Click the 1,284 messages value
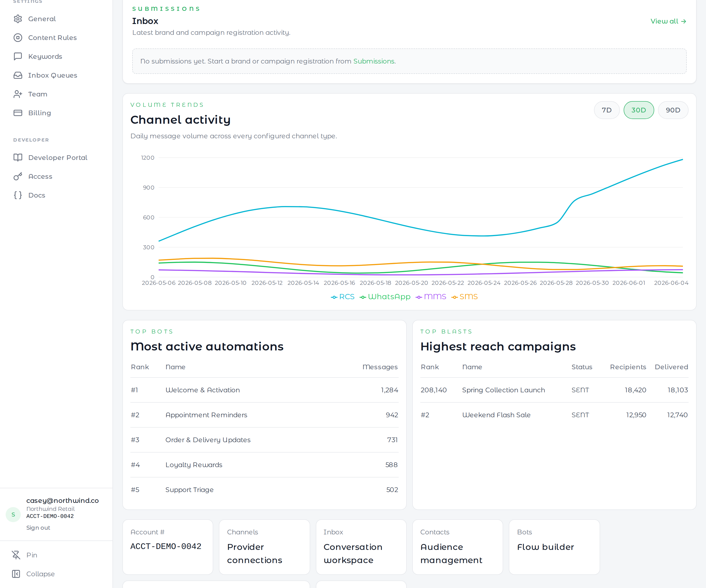 click(389, 390)
